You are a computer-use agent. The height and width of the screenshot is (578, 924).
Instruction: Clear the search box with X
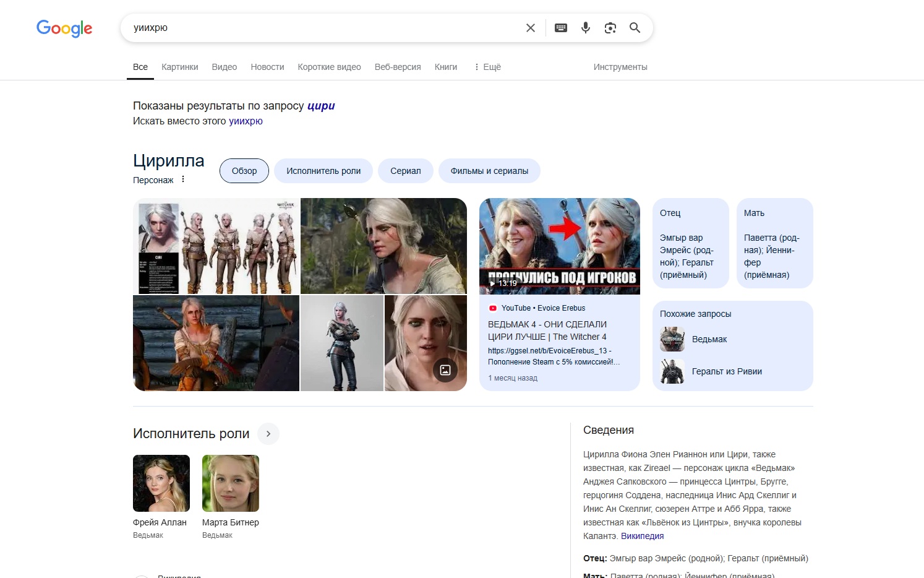[531, 28]
